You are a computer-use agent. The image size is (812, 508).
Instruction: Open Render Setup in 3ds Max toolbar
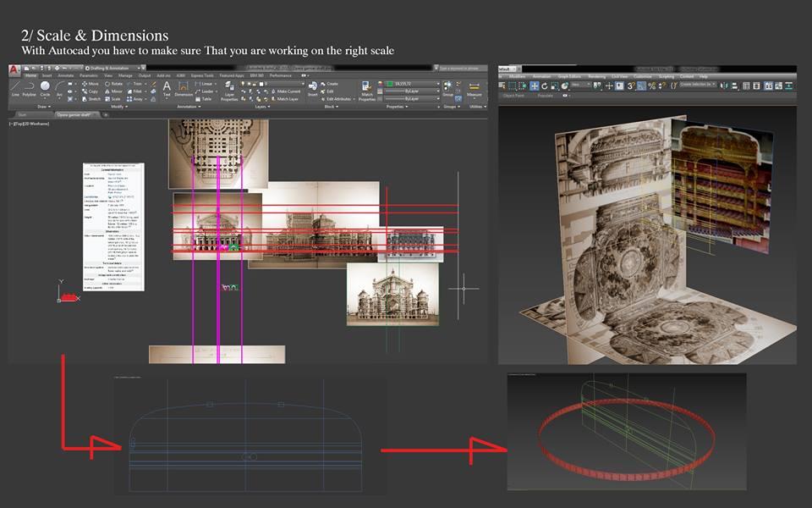click(778, 86)
